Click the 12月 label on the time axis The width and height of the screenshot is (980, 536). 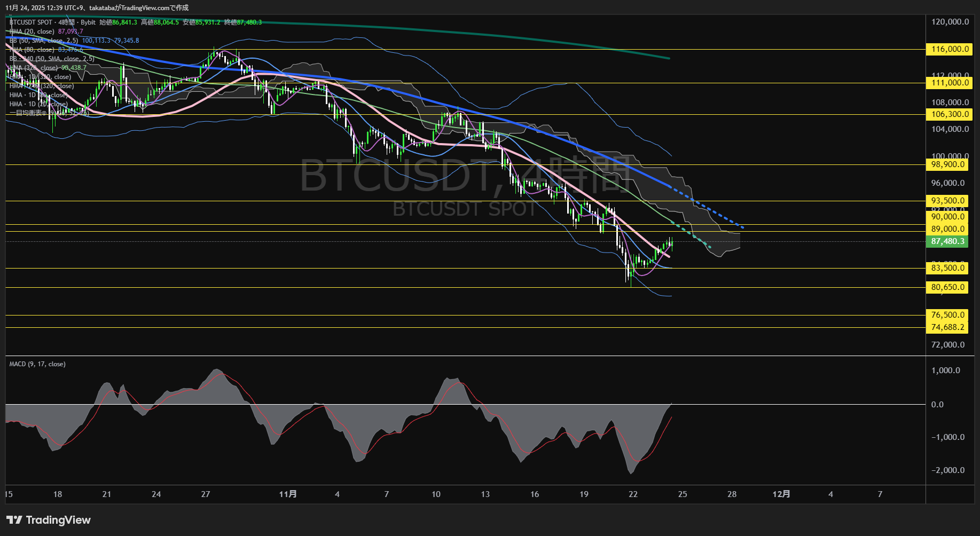tap(782, 494)
